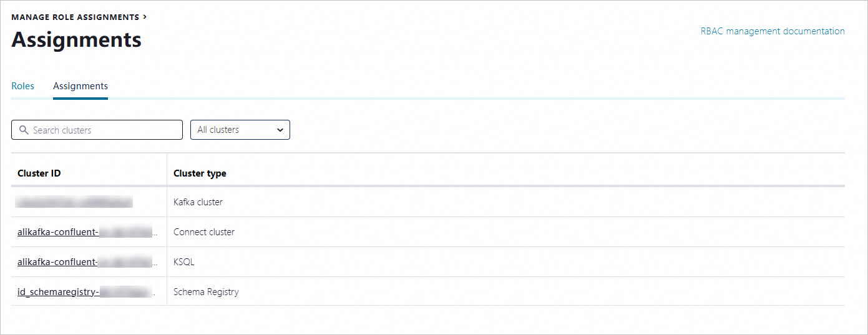Select the Assignments tab

point(80,86)
